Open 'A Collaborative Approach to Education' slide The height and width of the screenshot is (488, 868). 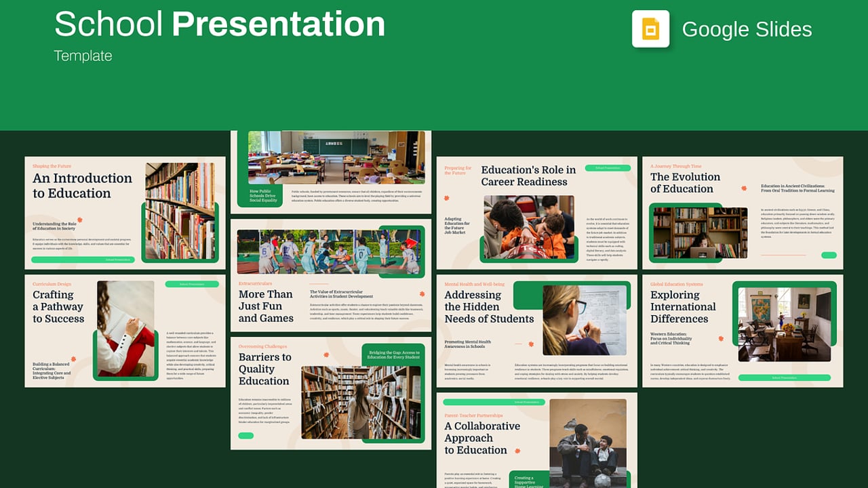pos(537,440)
